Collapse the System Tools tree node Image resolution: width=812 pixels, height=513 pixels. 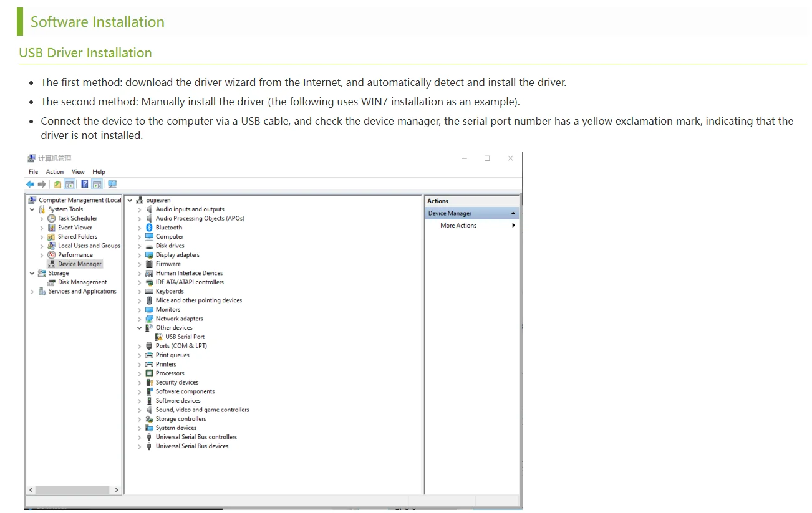(32, 209)
